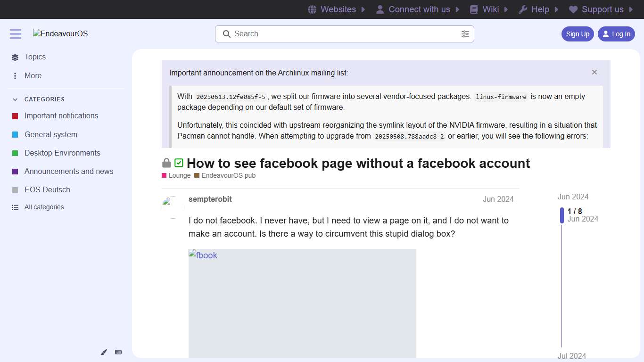The width and height of the screenshot is (644, 362).
Task: Open the hamburger navigation menu
Action: 15,33
